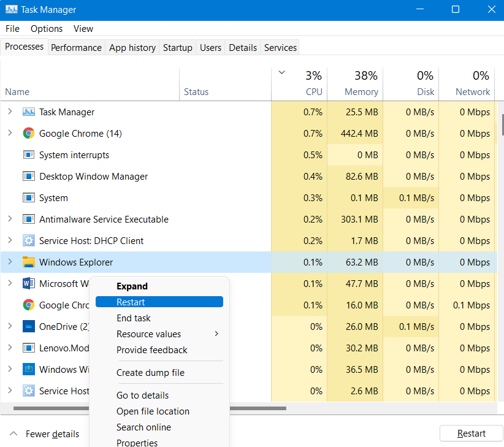
Task: Click the Windows Explorer folder icon
Action: coord(28,262)
